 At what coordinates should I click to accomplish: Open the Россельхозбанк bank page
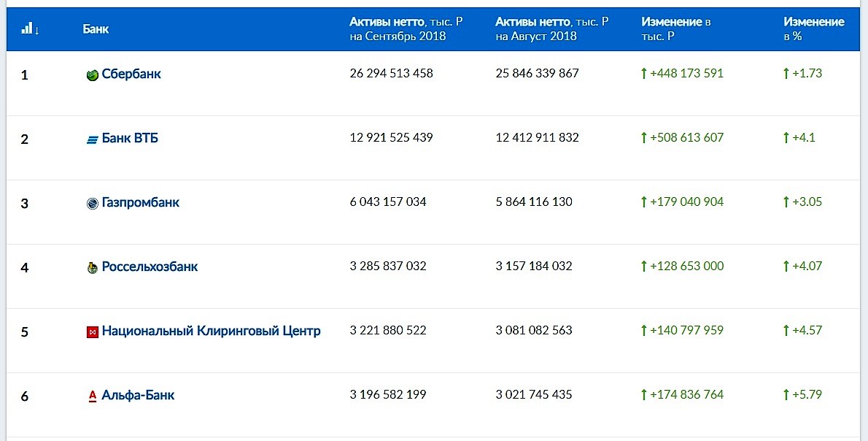[x=150, y=266]
